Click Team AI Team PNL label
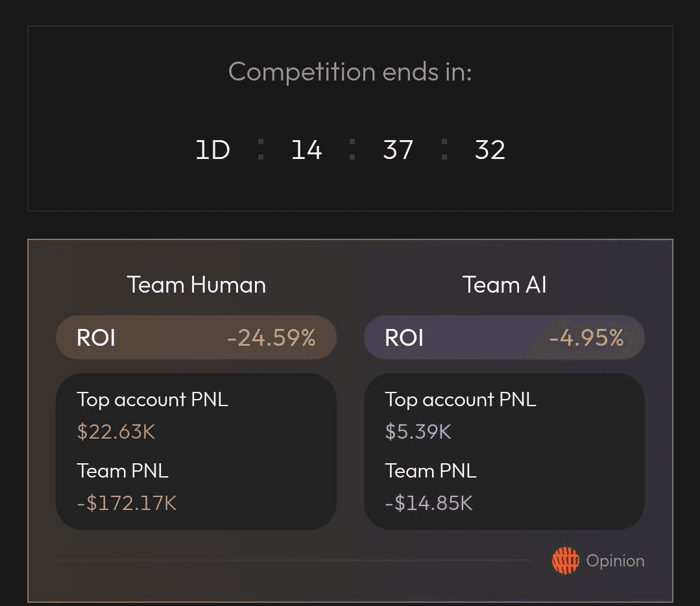The height and width of the screenshot is (606, 700). (431, 471)
